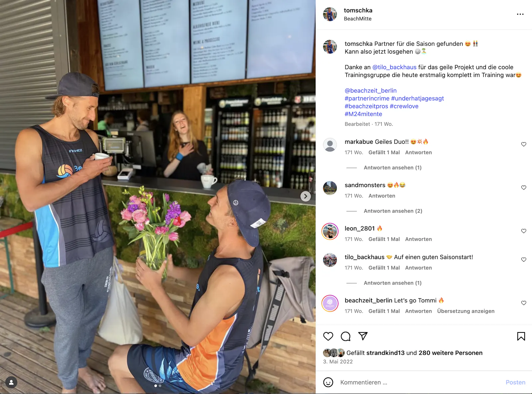
Task: Click Übersetzung anzeigen on beachzeit_berlin comment
Action: [x=465, y=311]
